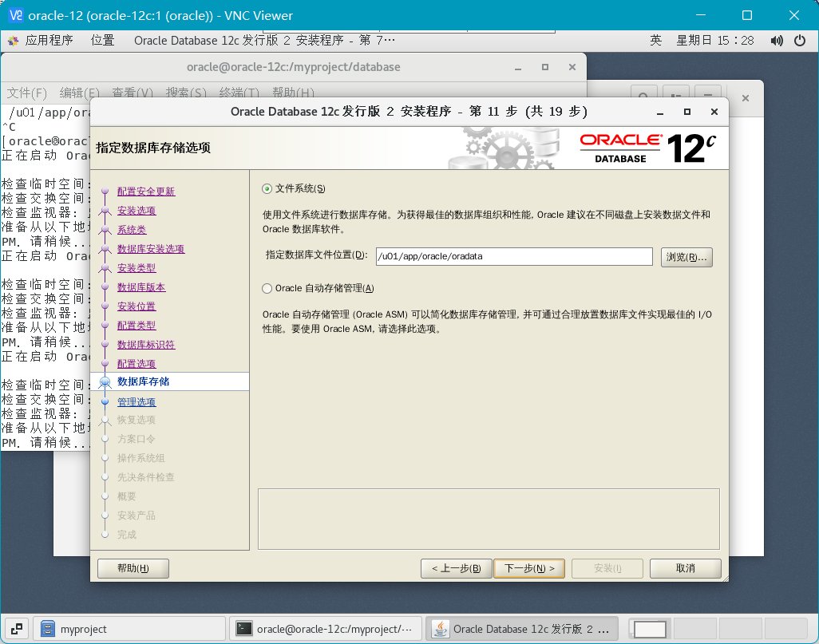Switch to oracle terminal taskbar item
819x644 pixels.
(326, 629)
